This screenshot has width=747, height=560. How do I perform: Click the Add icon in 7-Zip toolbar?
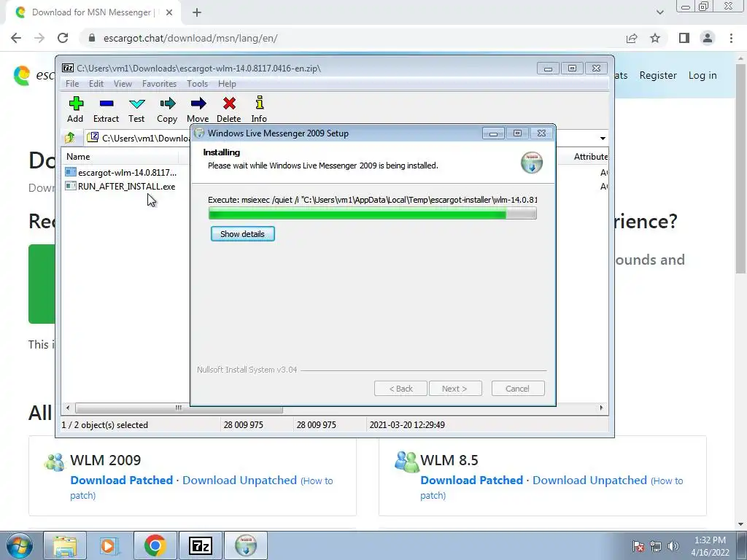click(75, 109)
